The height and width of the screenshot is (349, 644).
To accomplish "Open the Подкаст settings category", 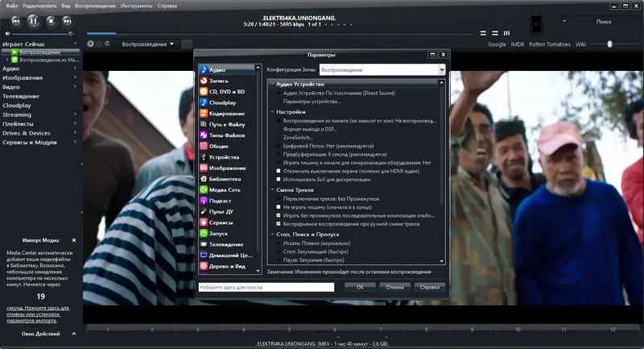I will 221,201.
